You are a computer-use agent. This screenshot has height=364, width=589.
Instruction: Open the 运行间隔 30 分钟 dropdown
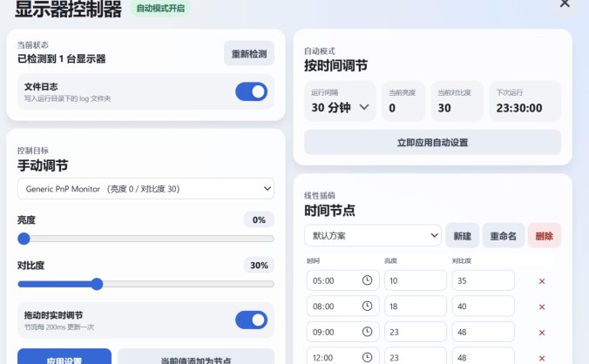pyautogui.click(x=340, y=101)
